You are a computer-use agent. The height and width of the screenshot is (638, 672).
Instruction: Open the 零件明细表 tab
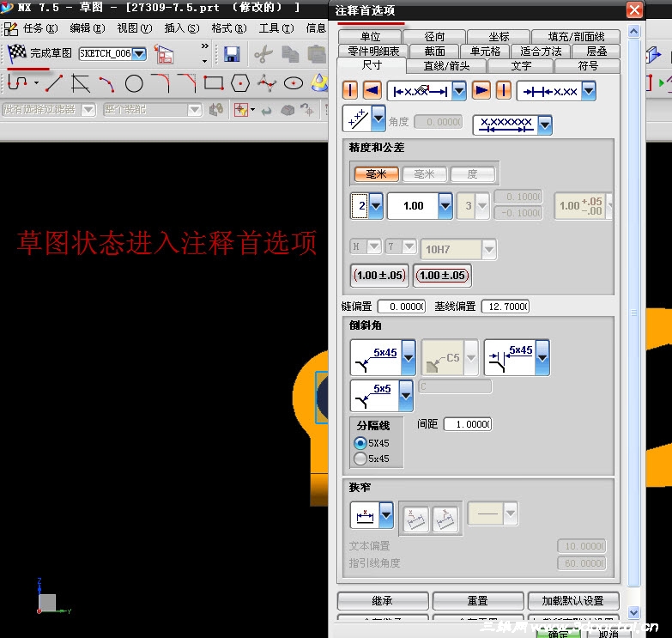(372, 51)
